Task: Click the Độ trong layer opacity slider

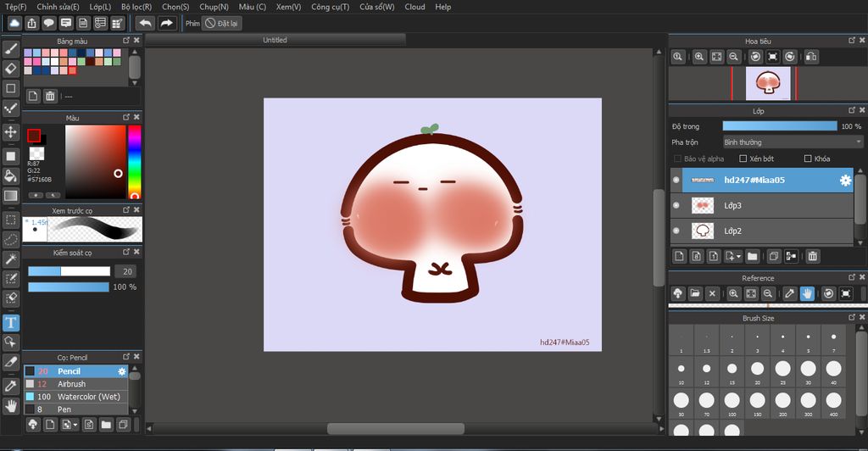Action: click(780, 126)
